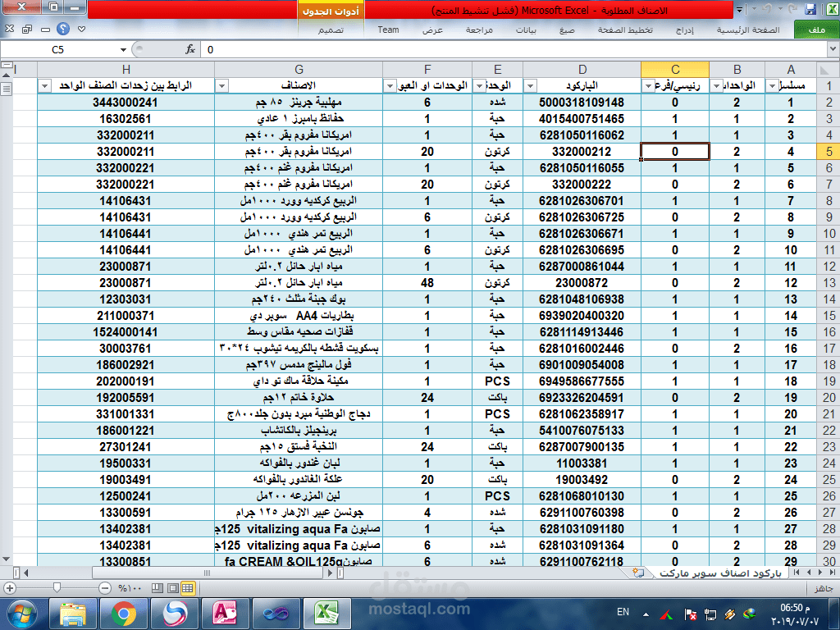The height and width of the screenshot is (630, 840).
Task: Click the horizontal scrollbar thumb
Action: click(207, 573)
